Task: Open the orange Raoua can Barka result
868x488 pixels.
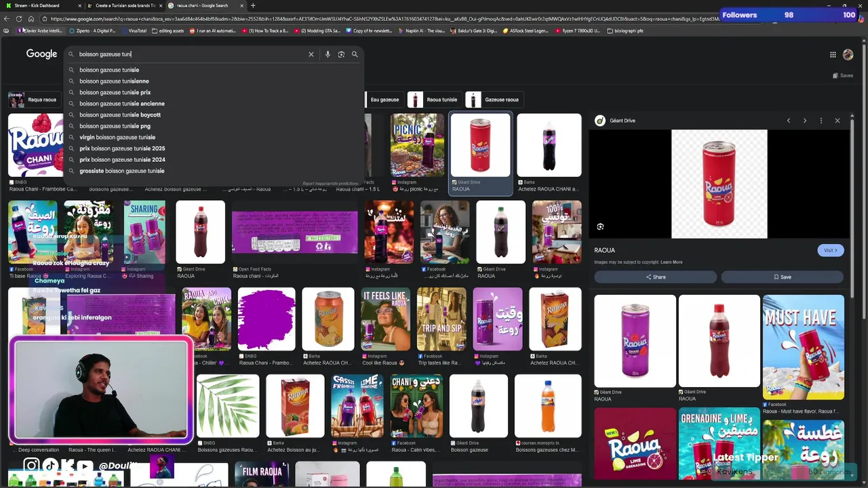Action: [328, 319]
